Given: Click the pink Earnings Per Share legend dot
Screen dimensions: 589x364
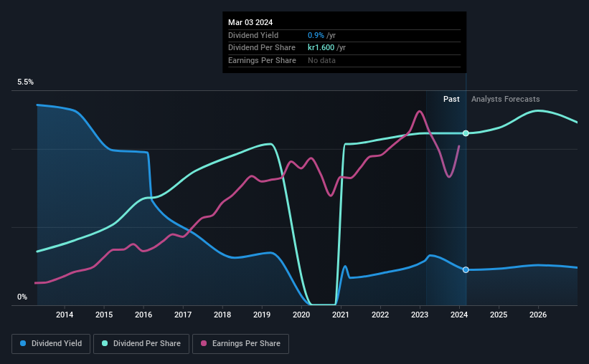Looking at the screenshot, I should point(204,343).
